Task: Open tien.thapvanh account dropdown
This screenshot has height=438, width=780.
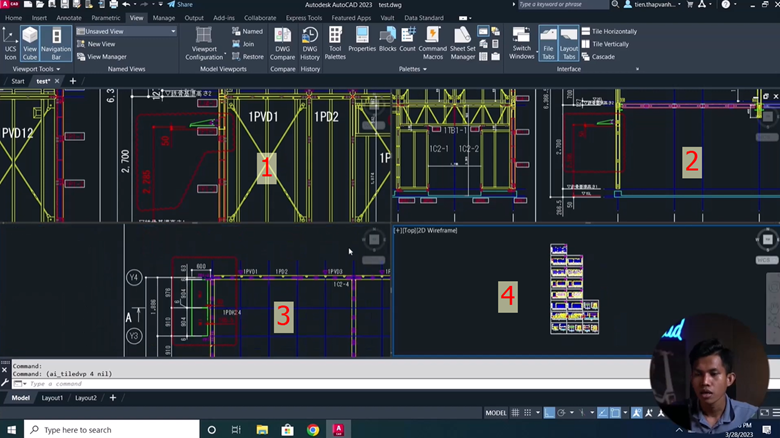Action: [x=654, y=4]
